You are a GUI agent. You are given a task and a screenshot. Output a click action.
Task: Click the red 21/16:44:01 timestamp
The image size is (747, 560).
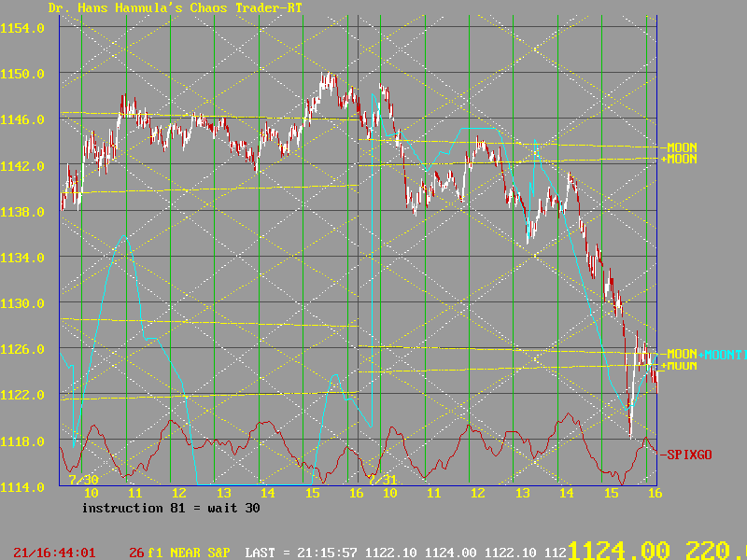[x=54, y=553]
